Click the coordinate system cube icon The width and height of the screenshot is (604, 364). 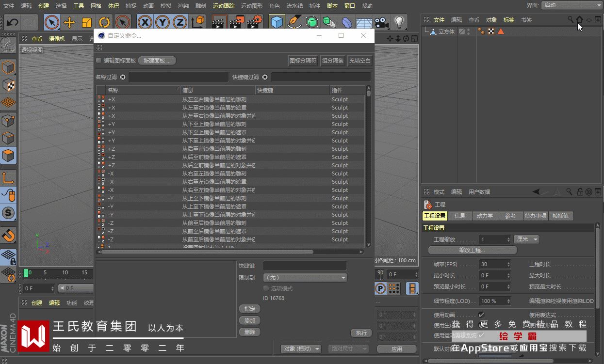(198, 22)
